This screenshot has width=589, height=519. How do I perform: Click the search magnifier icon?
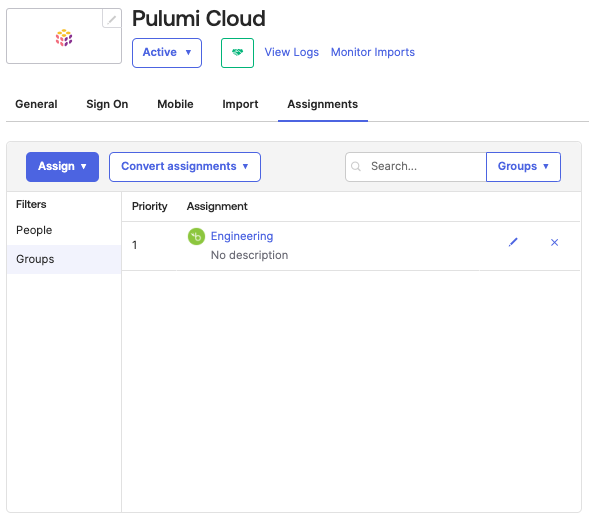(356, 166)
